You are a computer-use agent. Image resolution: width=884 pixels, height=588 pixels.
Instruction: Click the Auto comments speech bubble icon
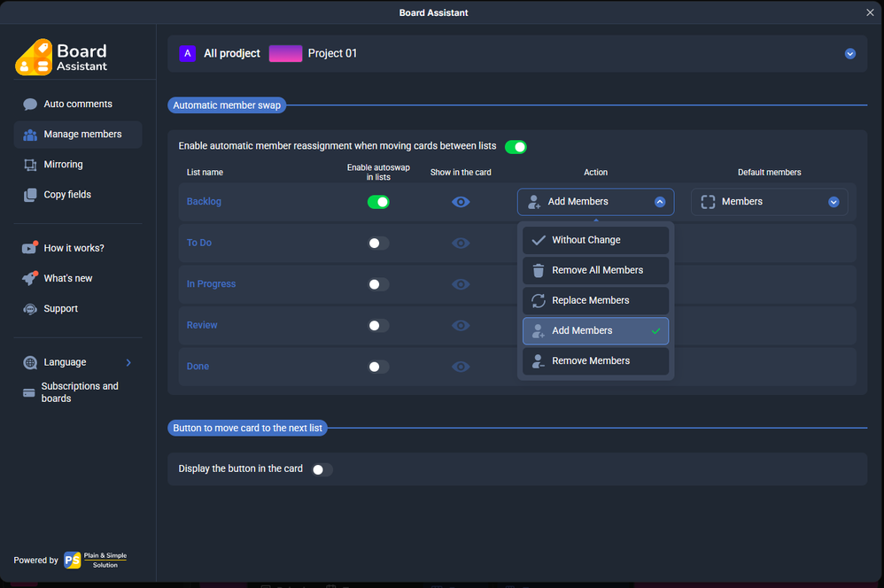(x=30, y=104)
